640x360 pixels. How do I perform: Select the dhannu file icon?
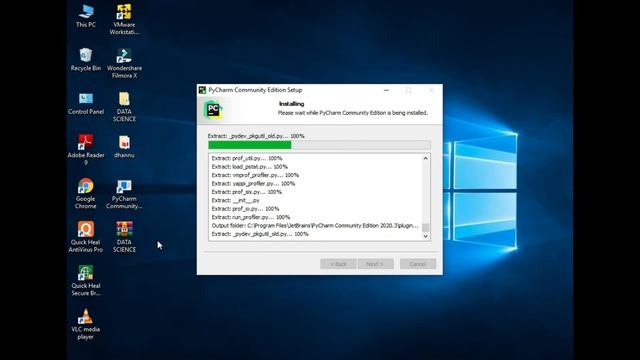(124, 147)
